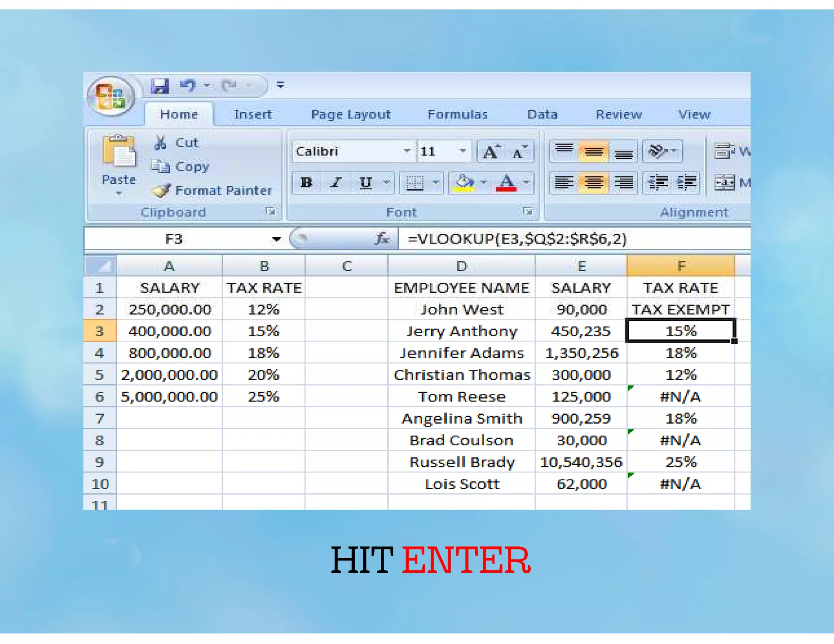
Task: Open the Name Box dropdown arrow
Action: click(x=277, y=239)
